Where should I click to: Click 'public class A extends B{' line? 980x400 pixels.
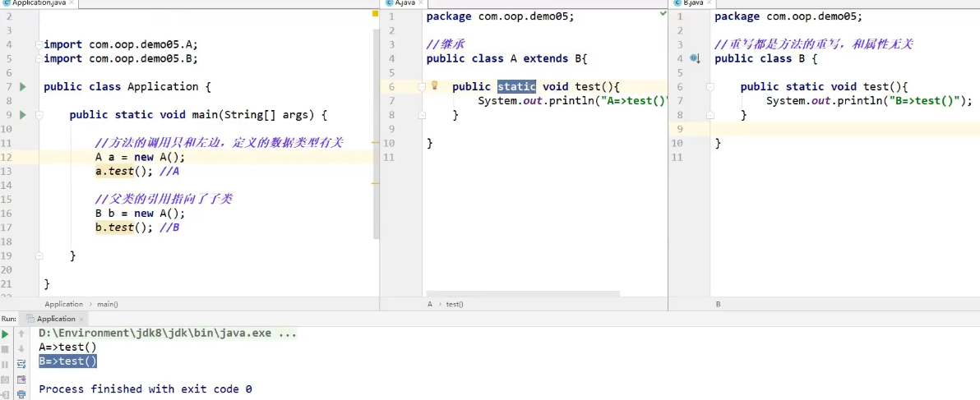(x=507, y=58)
